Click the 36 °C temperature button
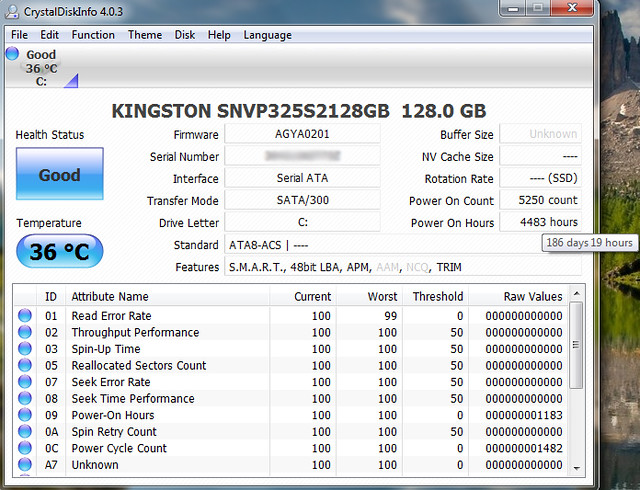Image resolution: width=640 pixels, height=490 pixels. [60, 251]
